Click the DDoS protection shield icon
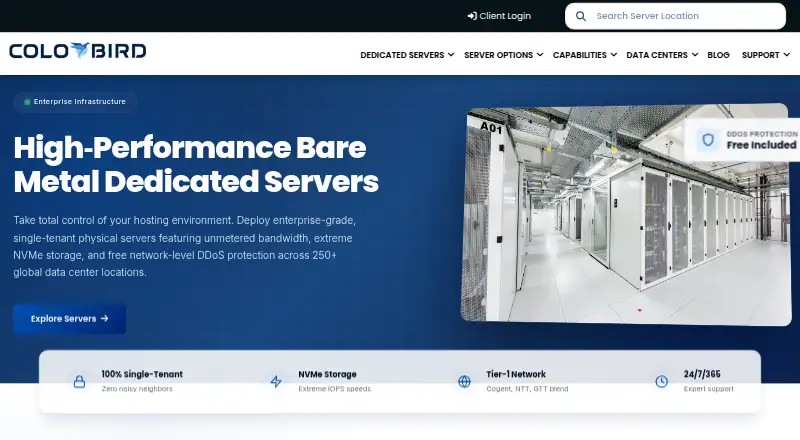This screenshot has width=800, height=440. tap(708, 139)
